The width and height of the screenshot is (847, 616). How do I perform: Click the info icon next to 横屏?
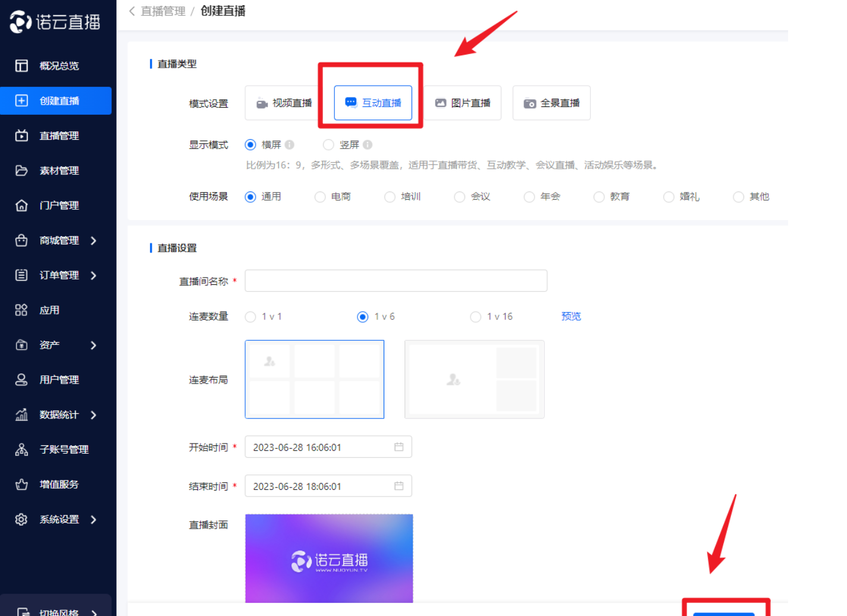point(290,144)
